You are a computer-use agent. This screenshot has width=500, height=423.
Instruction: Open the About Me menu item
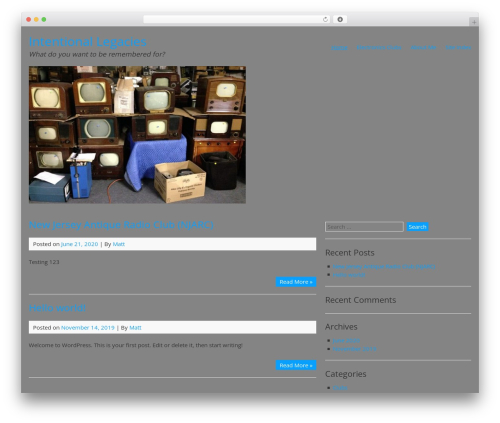[x=423, y=48]
